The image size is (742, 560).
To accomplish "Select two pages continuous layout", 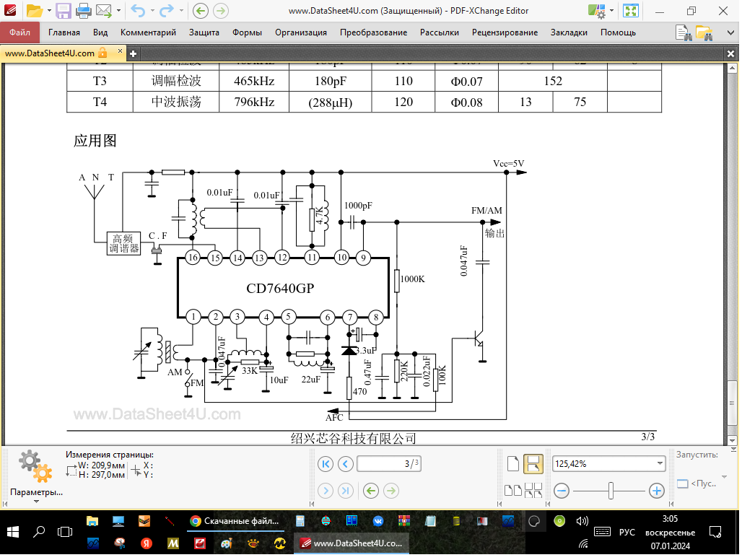I will pos(533,491).
